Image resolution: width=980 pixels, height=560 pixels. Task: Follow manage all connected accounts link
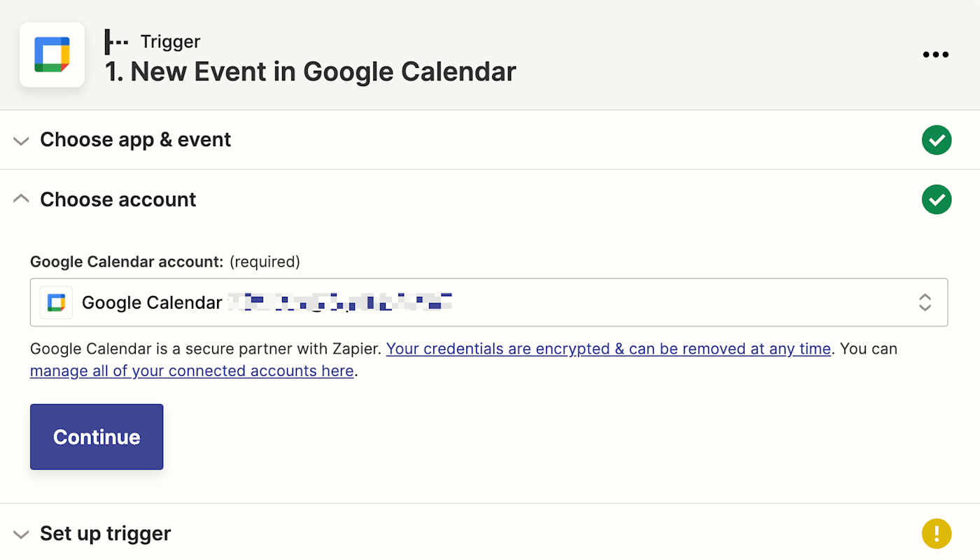[x=192, y=371]
